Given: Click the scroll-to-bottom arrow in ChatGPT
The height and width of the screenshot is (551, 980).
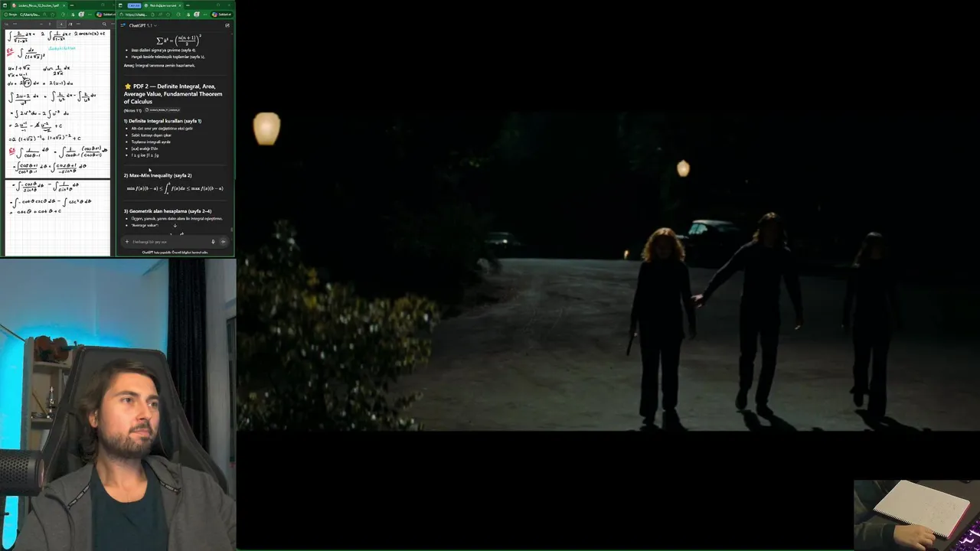Looking at the screenshot, I should [x=175, y=225].
